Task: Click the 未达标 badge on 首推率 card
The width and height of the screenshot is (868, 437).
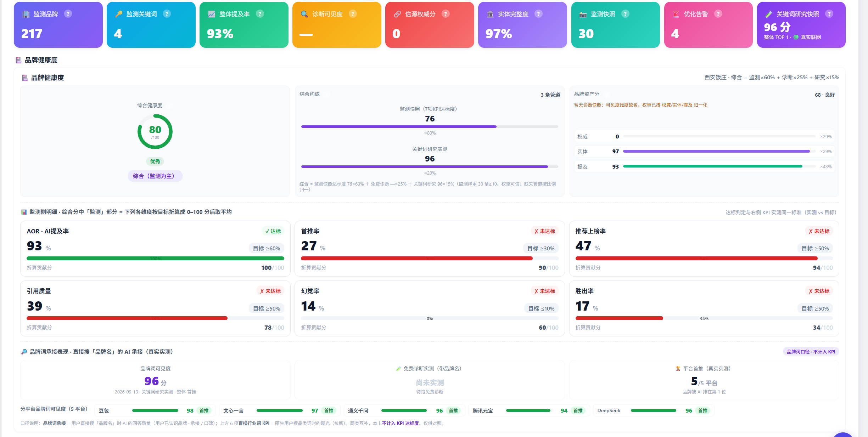Action: pos(545,231)
